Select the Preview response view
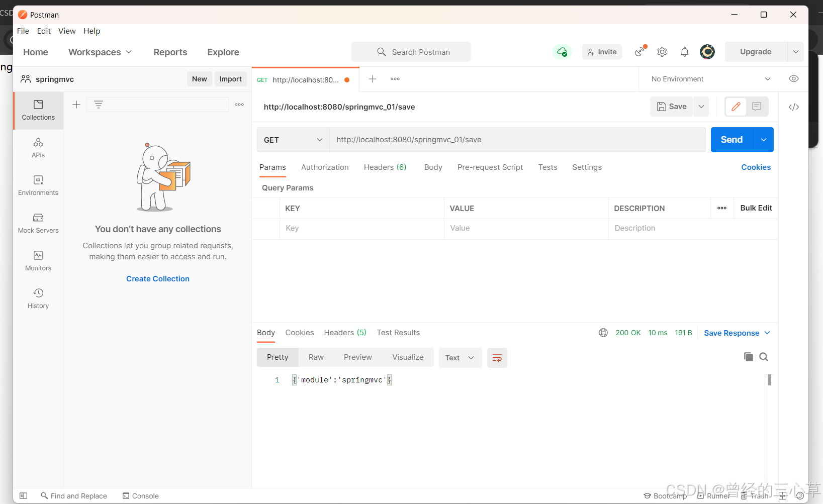Image resolution: width=823 pixels, height=504 pixels. [x=358, y=357]
